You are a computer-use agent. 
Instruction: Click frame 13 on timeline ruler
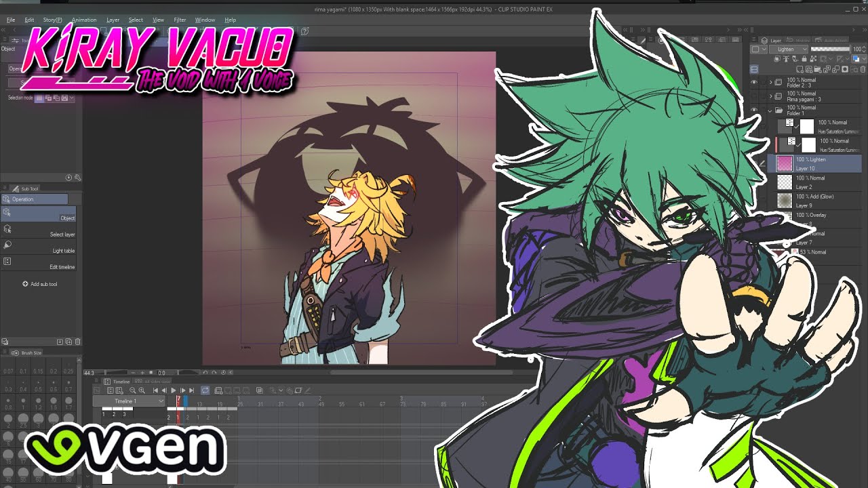199,404
